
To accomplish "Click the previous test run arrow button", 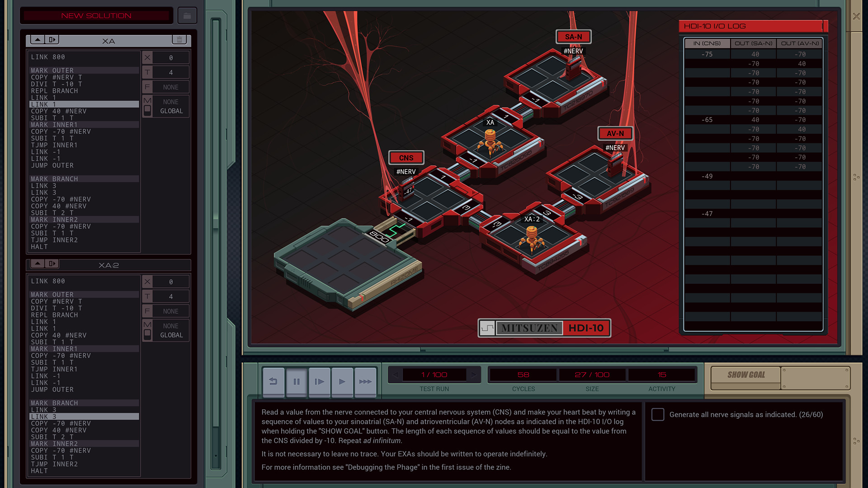I will [395, 374].
